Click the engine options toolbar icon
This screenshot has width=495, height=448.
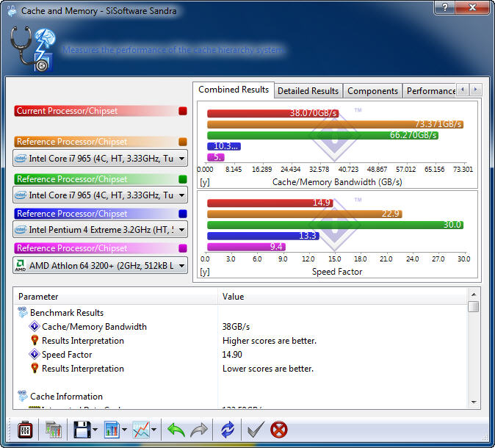(x=25, y=430)
